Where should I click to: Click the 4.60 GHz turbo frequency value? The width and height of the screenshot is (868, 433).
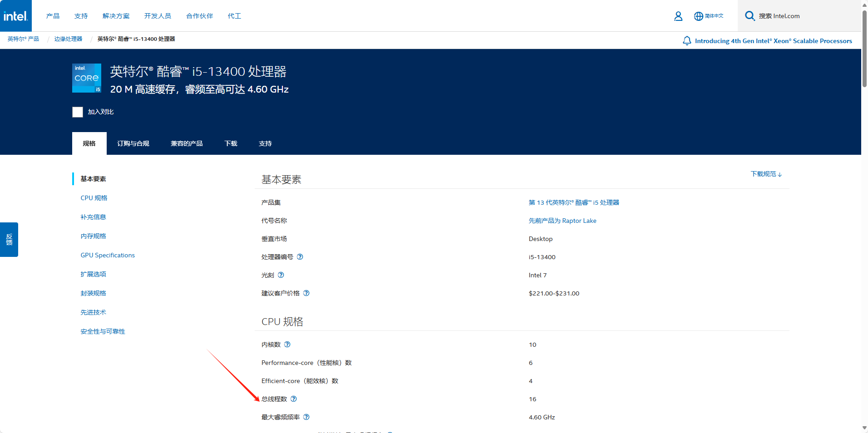[x=542, y=417]
